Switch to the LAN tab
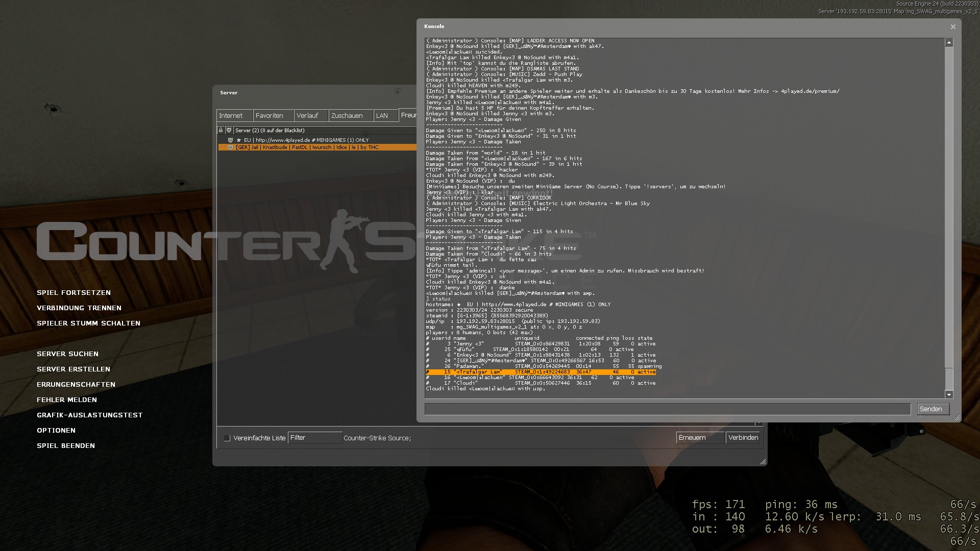Image resolution: width=980 pixels, height=551 pixels. [386, 115]
